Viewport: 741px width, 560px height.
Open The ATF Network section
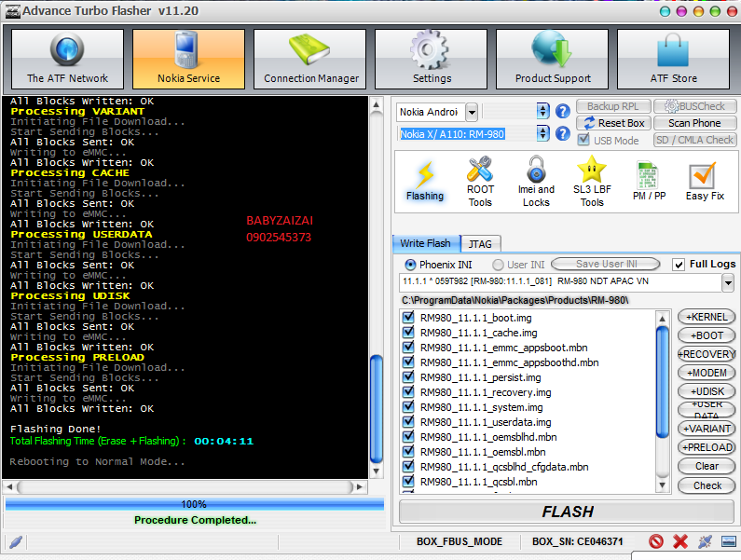pyautogui.click(x=68, y=59)
